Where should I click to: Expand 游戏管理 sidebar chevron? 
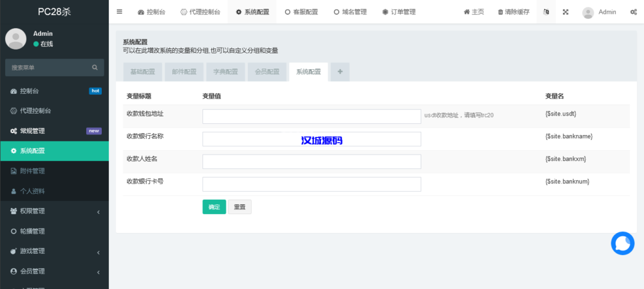(x=99, y=252)
